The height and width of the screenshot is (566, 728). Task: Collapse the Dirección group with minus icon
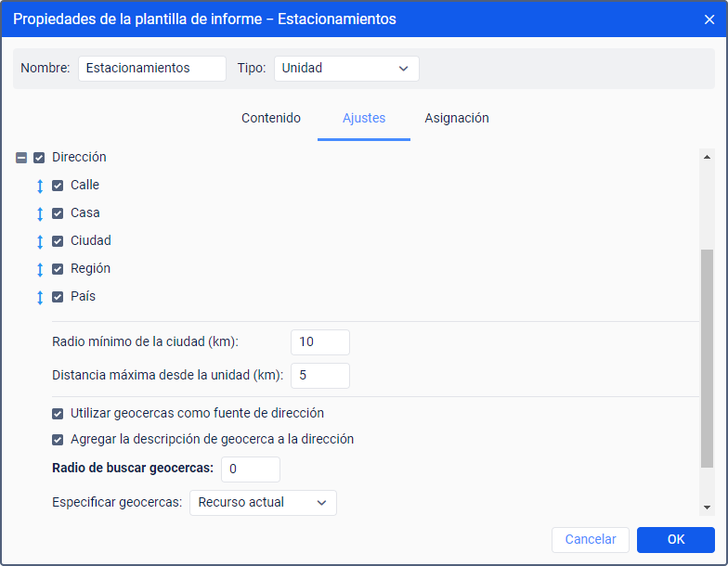(x=21, y=158)
